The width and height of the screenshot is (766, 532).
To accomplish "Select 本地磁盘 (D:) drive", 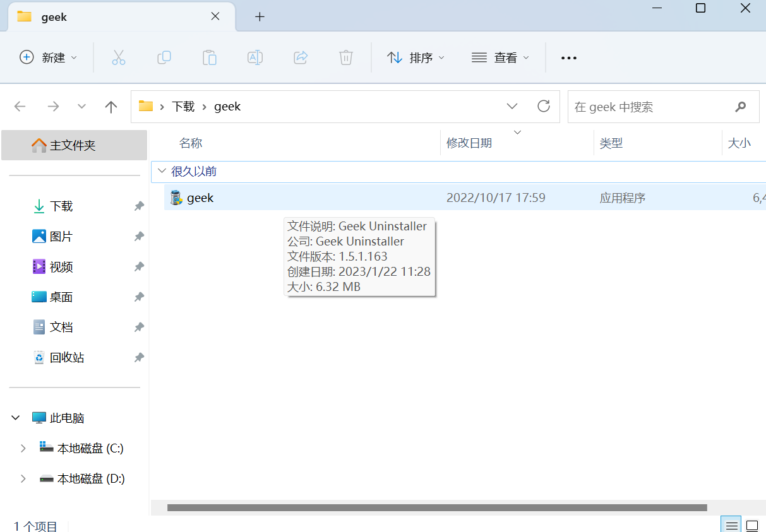I will click(x=91, y=478).
